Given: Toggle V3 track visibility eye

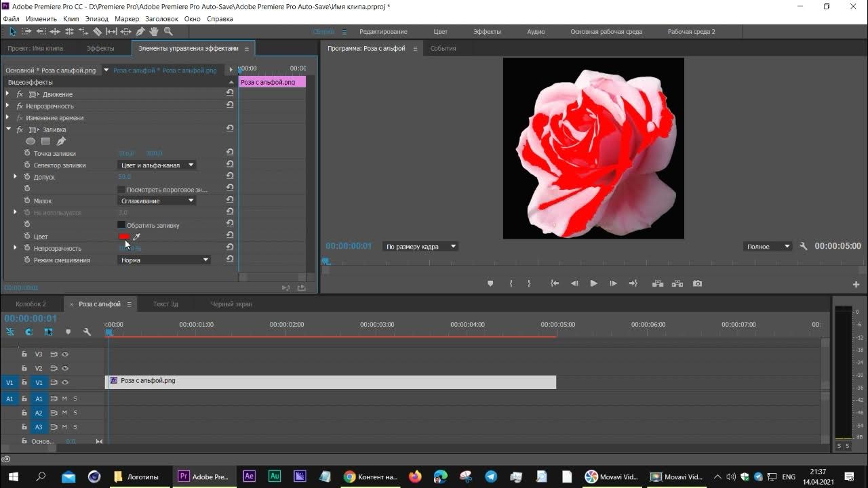Looking at the screenshot, I should coord(65,354).
